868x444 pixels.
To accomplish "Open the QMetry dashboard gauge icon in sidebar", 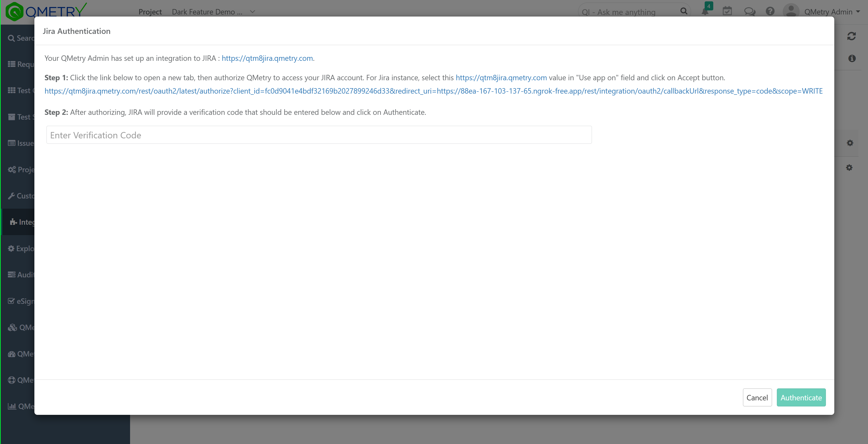I will pyautogui.click(x=12, y=354).
